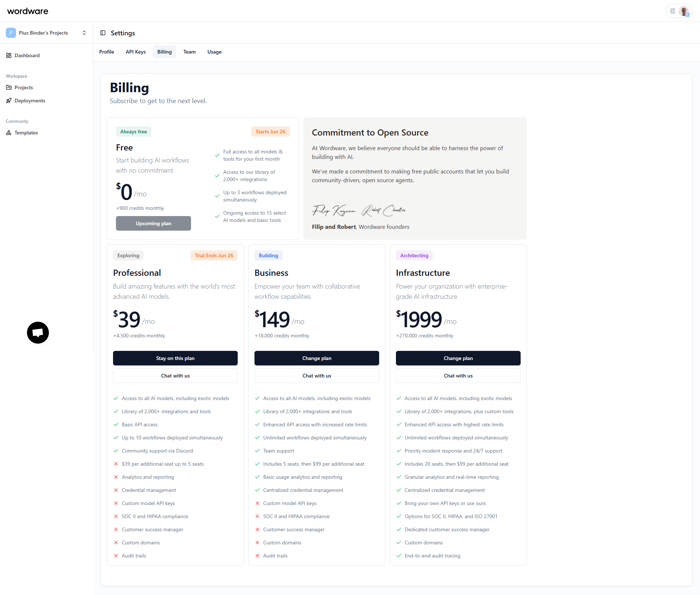Click the Deployments rocket icon
This screenshot has height=595, width=700.
(x=9, y=101)
